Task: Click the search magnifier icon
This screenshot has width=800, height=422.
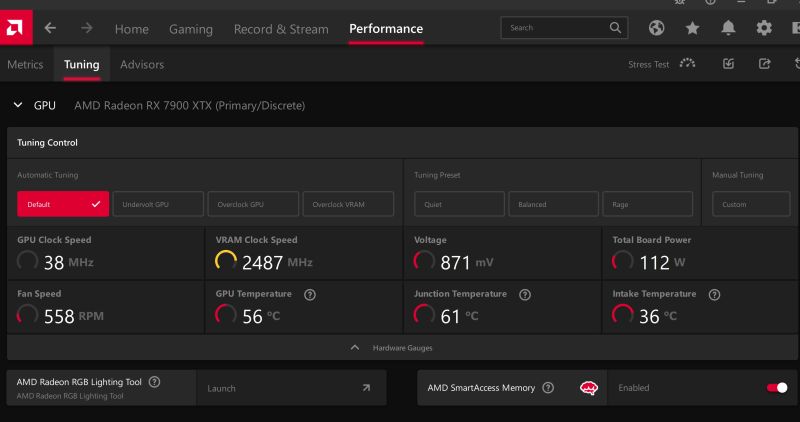Action: click(x=615, y=28)
